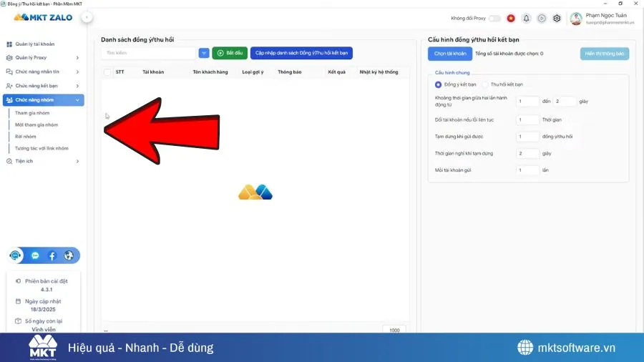Screen dimensions: 644x362
Task: Open the Facebook icon in sidebar
Action: coord(52,255)
